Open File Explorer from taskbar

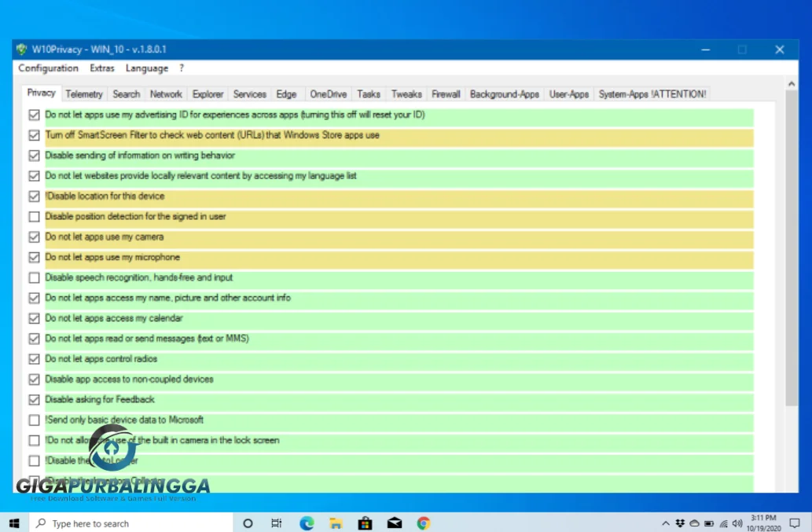(x=336, y=523)
